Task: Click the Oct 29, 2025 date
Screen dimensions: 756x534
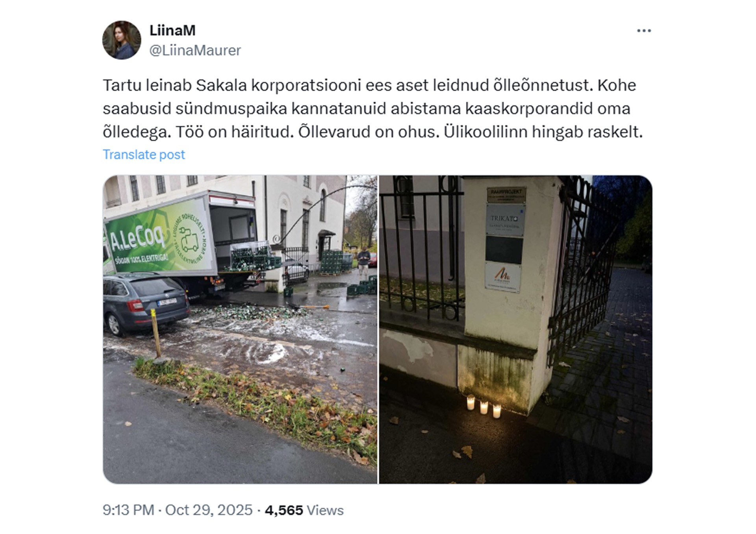Action: (209, 510)
